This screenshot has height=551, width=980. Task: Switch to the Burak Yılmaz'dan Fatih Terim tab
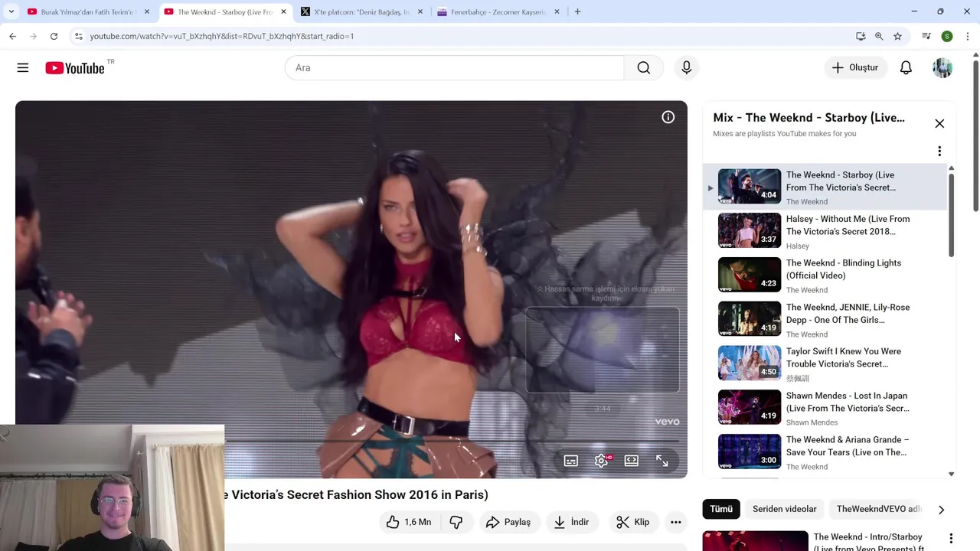87,11
